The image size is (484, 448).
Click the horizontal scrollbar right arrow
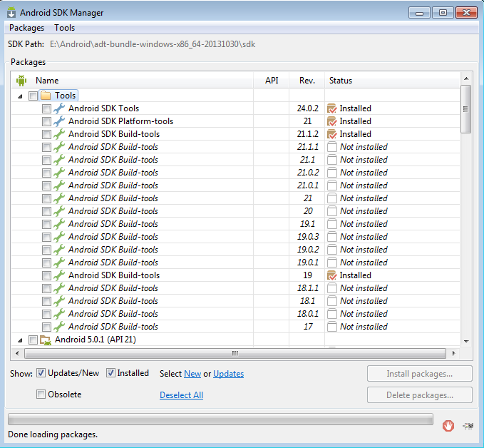tap(453, 353)
